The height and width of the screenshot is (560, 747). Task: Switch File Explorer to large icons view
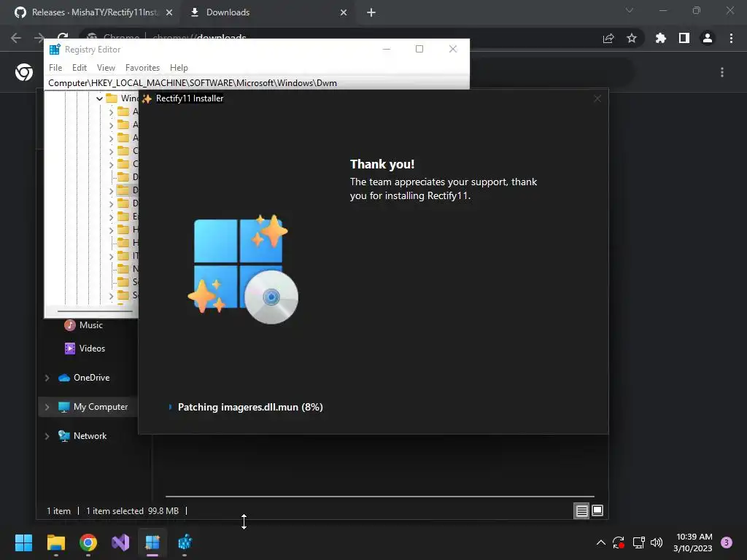click(597, 511)
